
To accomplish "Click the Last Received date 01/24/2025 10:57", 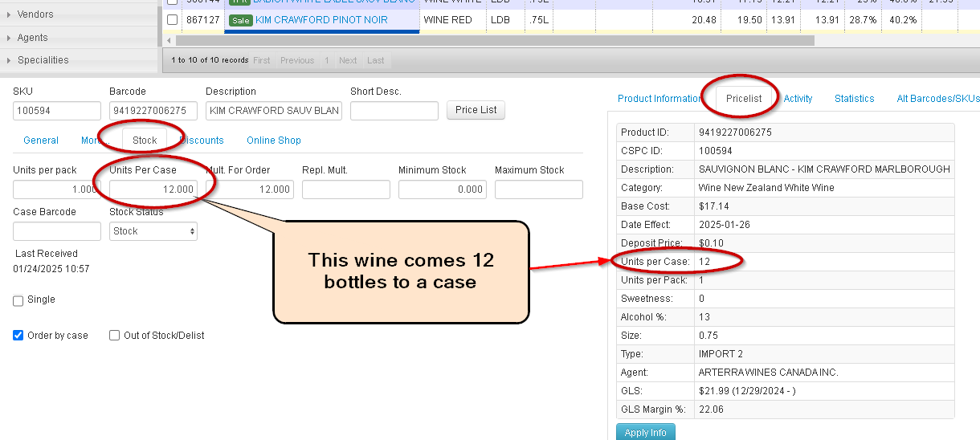I will pyautogui.click(x=53, y=269).
